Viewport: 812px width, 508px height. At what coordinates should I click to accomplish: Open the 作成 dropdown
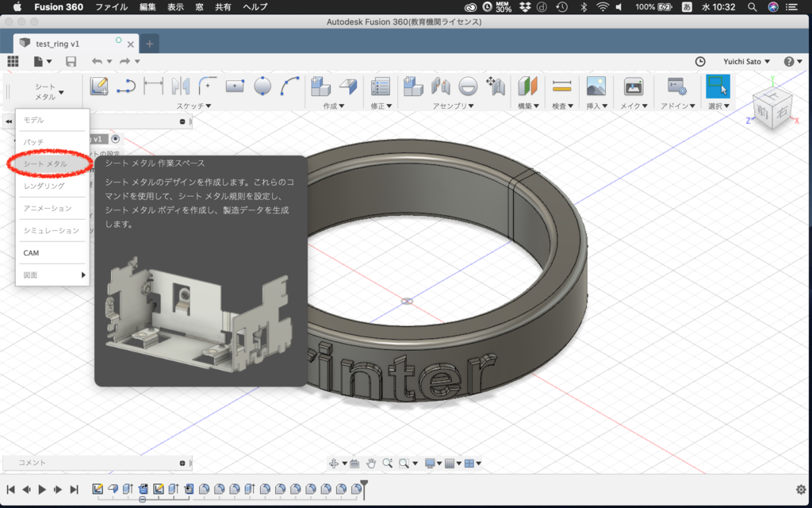[x=334, y=106]
